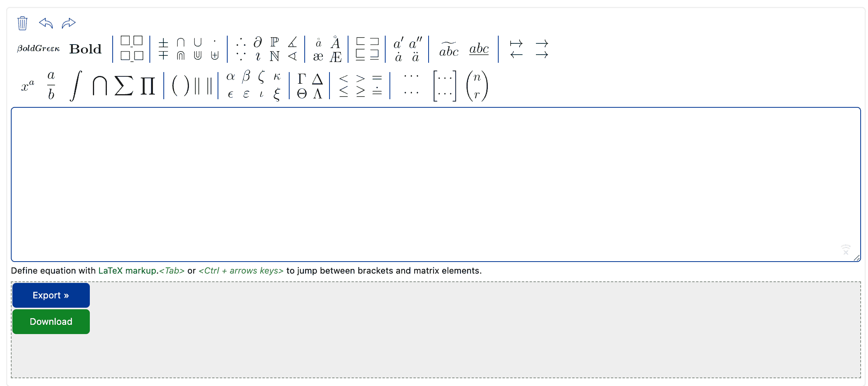Click the redo arrow icon
This screenshot has width=868, height=386.
pos(68,23)
